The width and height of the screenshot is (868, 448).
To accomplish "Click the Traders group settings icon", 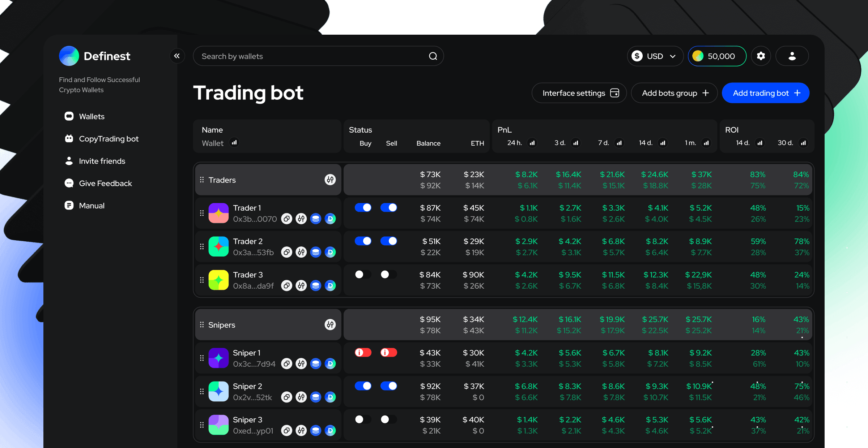I will point(331,180).
